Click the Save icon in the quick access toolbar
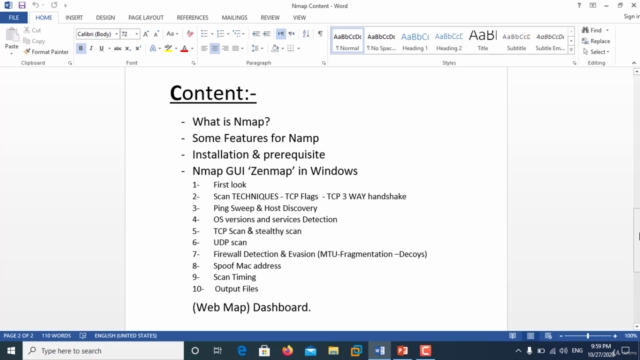The height and width of the screenshot is (360, 640). [22, 5]
